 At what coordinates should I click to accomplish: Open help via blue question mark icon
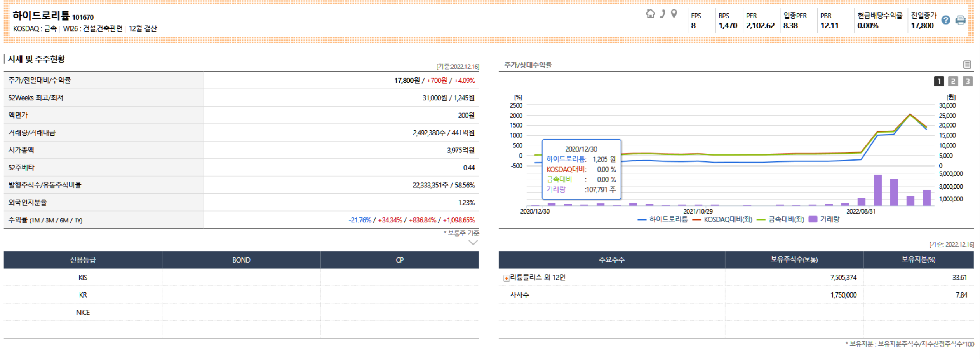pyautogui.click(x=946, y=20)
